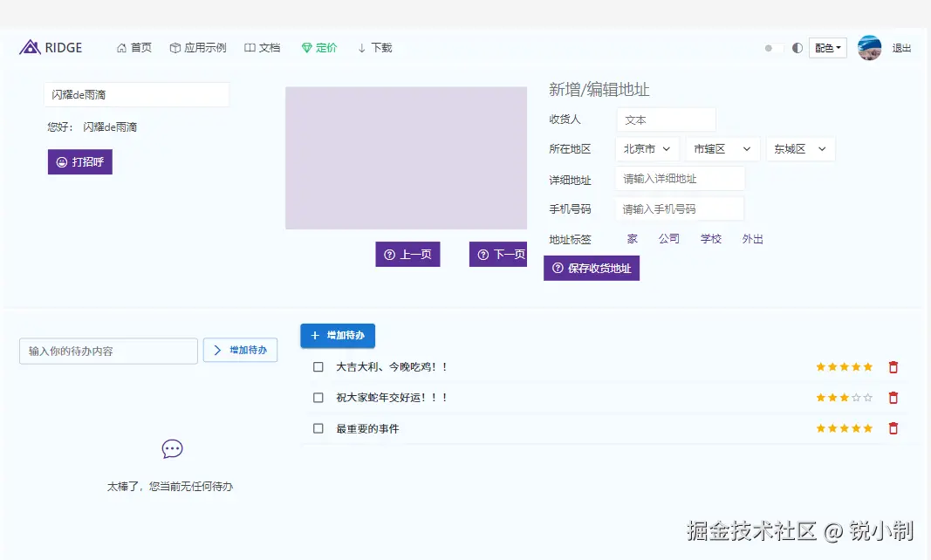
Task: Click the 新增/编辑地址 heading text
Action: pyautogui.click(x=599, y=90)
